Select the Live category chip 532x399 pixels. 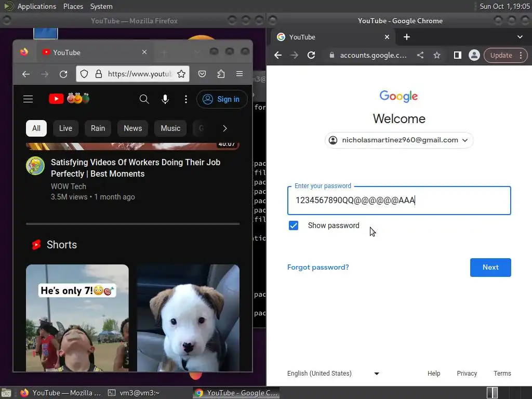(65, 128)
